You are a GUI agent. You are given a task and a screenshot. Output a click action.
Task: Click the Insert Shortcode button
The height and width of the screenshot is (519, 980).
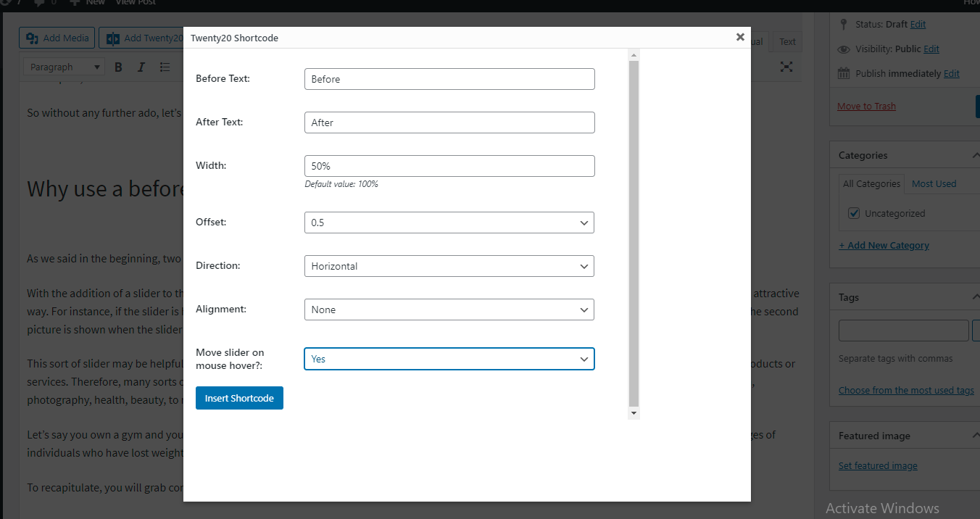239,398
